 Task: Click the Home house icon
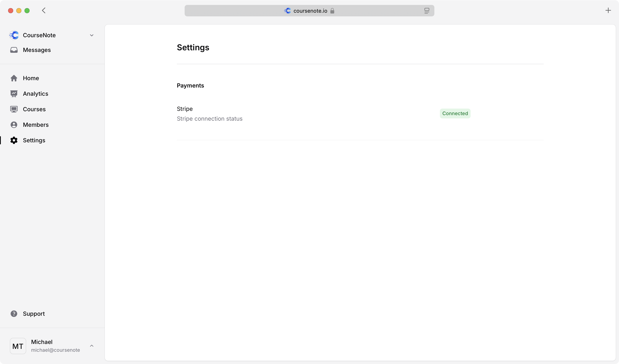[x=14, y=78]
